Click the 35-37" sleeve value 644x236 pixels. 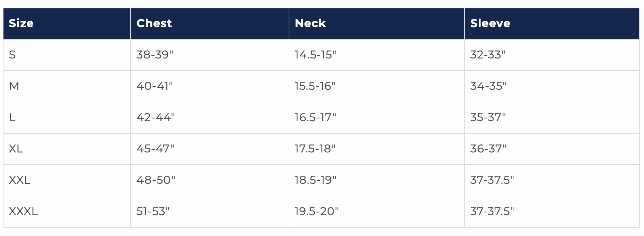488,117
